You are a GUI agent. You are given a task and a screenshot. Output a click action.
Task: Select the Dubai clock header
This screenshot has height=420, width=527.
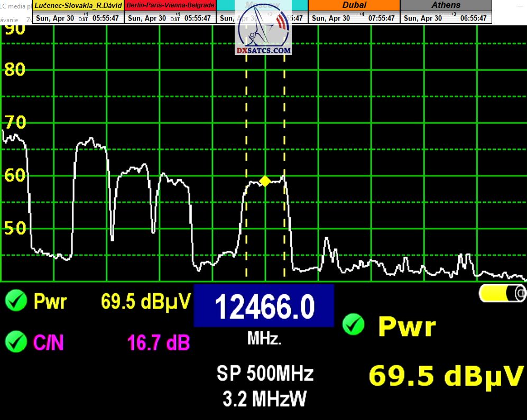click(354, 5)
